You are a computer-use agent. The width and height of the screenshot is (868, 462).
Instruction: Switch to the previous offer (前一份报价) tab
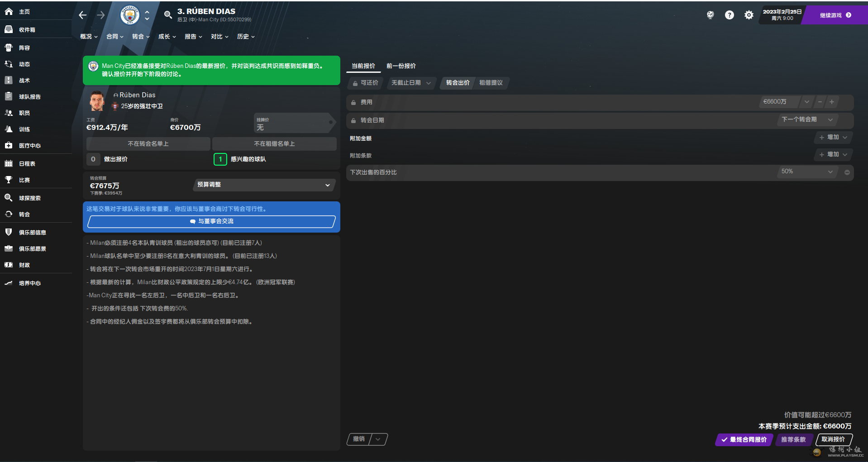click(x=401, y=66)
